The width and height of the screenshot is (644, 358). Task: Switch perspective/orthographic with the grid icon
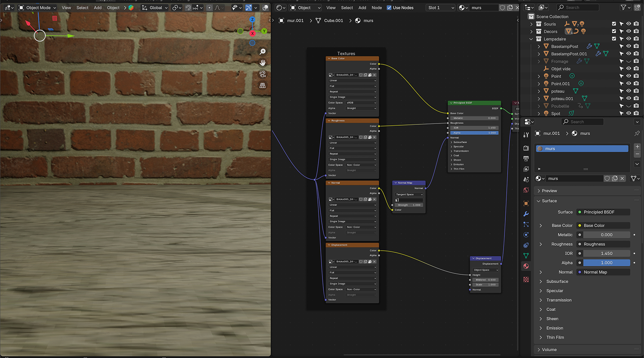[263, 85]
